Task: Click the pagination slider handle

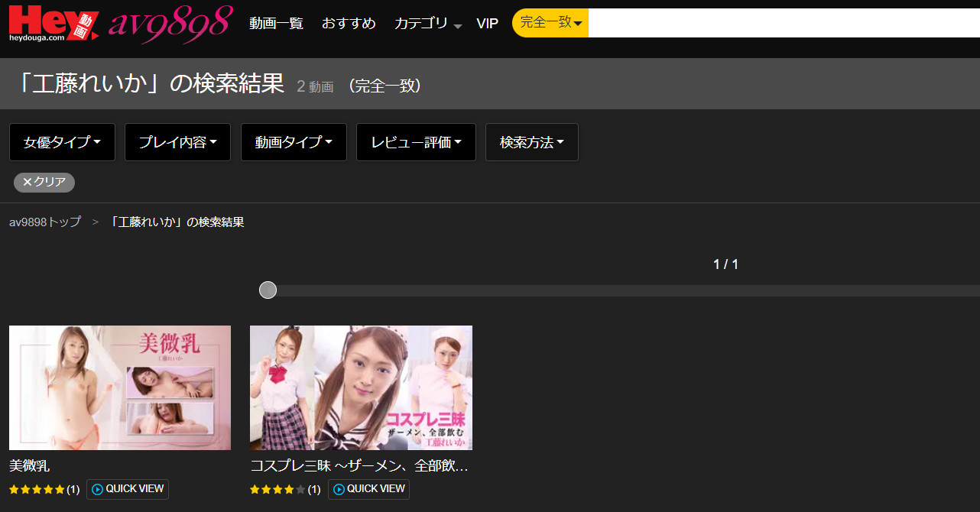Action: [268, 290]
